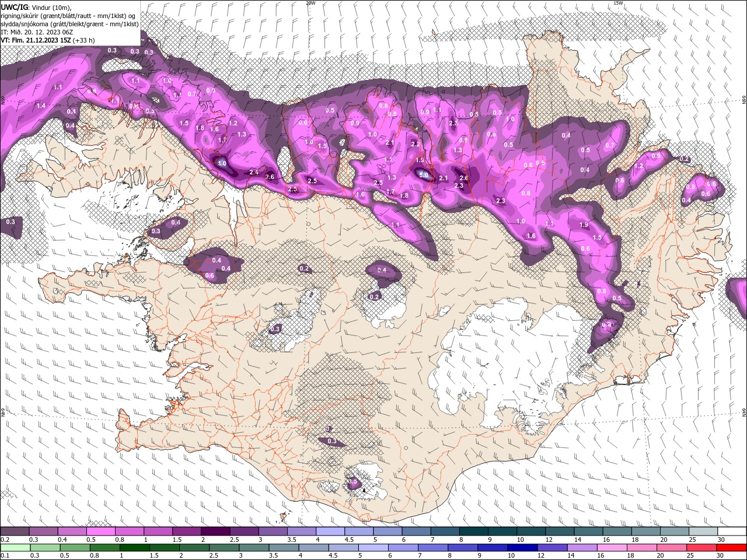Click the 4.0 snowfall value label
Screen dimensions: 747x560
coord(222,164)
